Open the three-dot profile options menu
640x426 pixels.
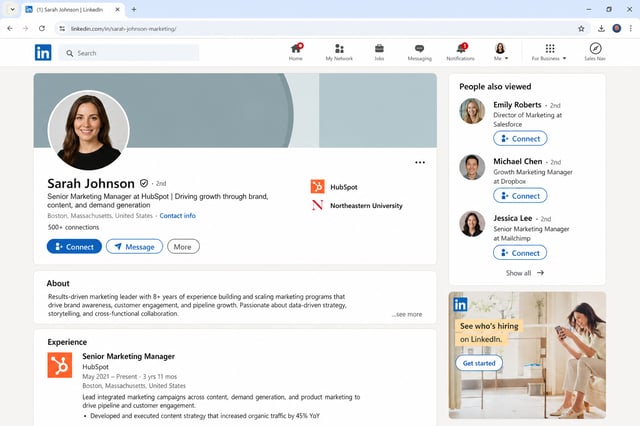click(420, 162)
